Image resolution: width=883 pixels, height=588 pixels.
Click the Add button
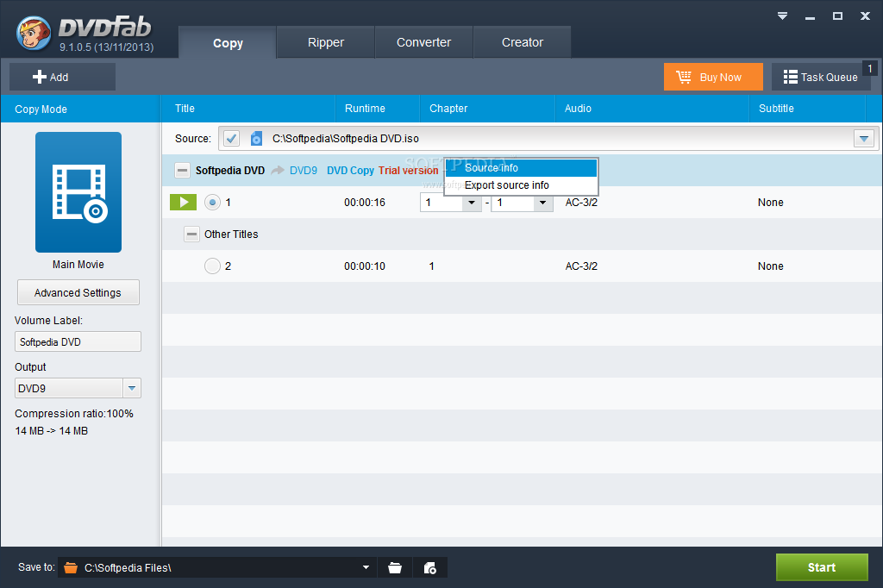pyautogui.click(x=62, y=77)
